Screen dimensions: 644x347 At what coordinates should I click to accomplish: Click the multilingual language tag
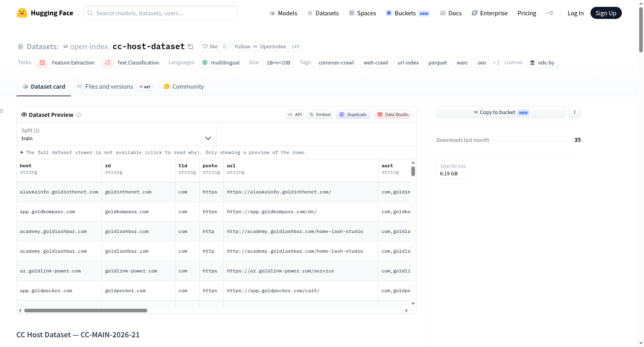pyautogui.click(x=221, y=62)
